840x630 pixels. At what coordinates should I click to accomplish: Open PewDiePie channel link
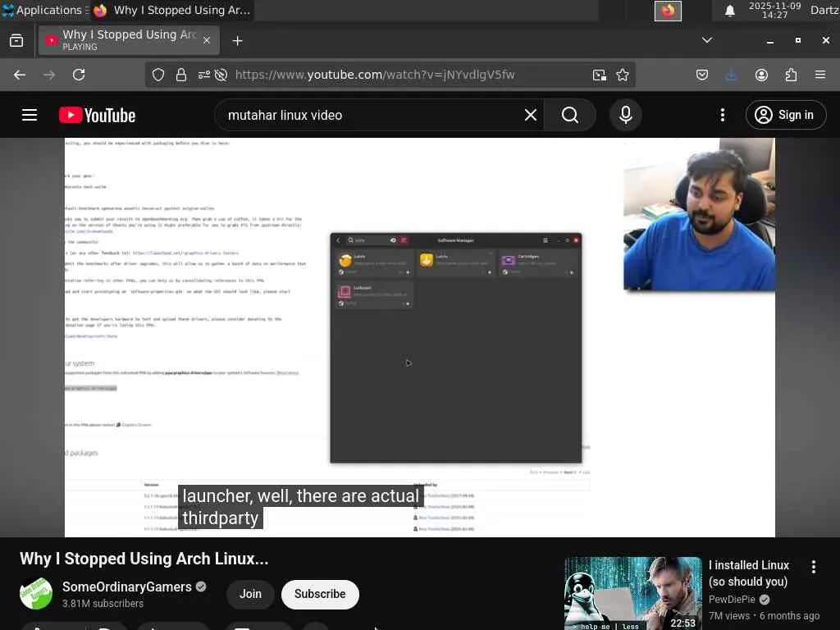click(732, 600)
